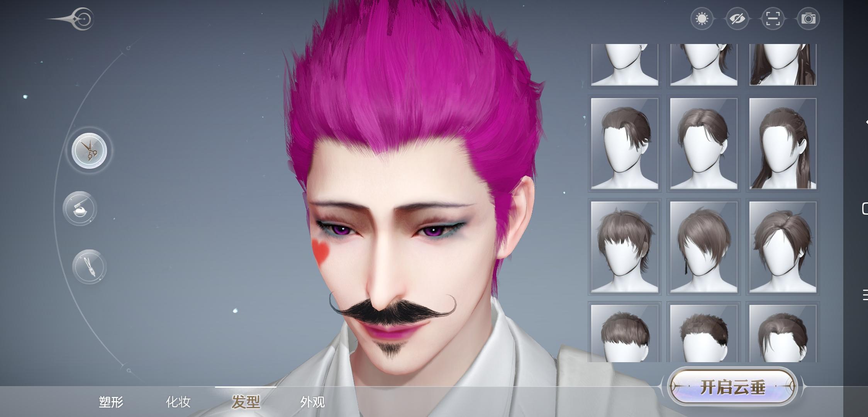The image size is (868, 417).
Task: Choose the short textured crop hairstyle
Action: [x=704, y=334]
